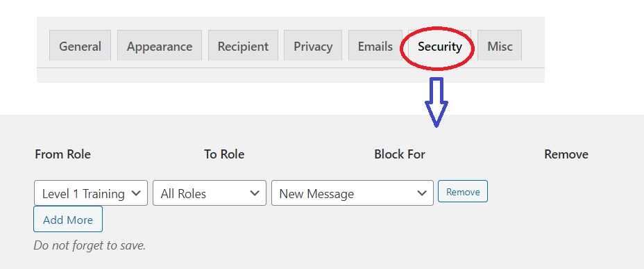Open the New Message dropdown
The height and width of the screenshot is (269, 644).
(x=353, y=193)
